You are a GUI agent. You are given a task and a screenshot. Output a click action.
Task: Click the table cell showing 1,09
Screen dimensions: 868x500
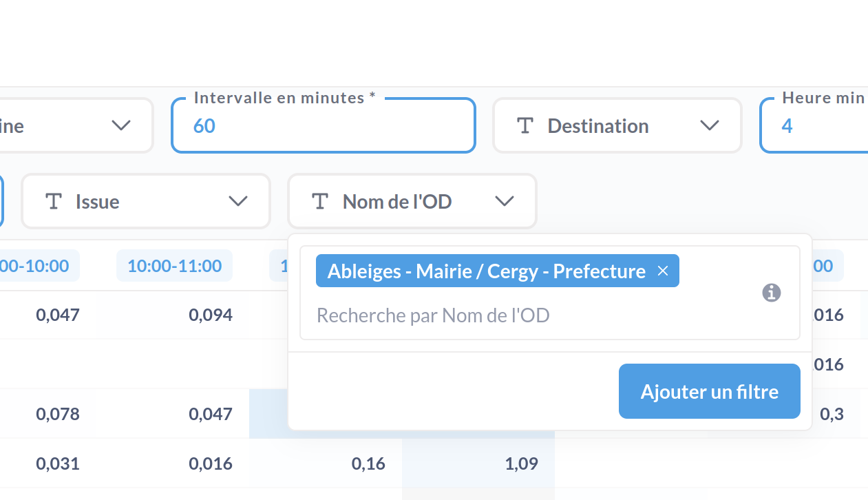point(522,463)
